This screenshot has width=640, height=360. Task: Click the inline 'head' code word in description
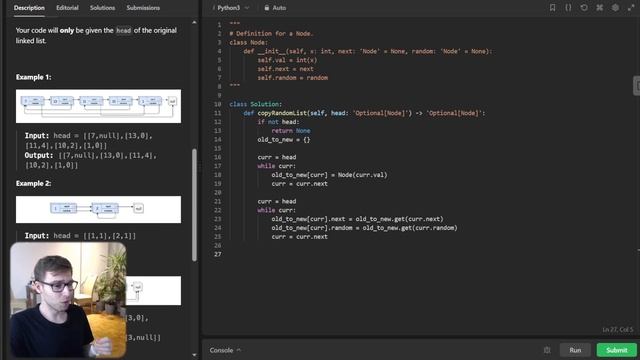coord(123,31)
